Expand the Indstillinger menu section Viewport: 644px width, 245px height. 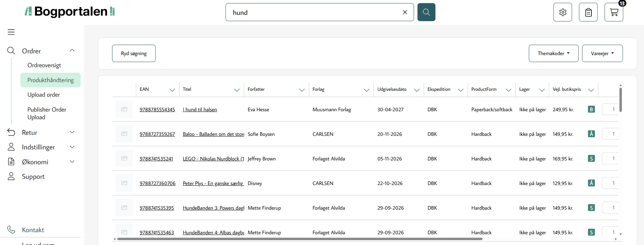point(72,147)
